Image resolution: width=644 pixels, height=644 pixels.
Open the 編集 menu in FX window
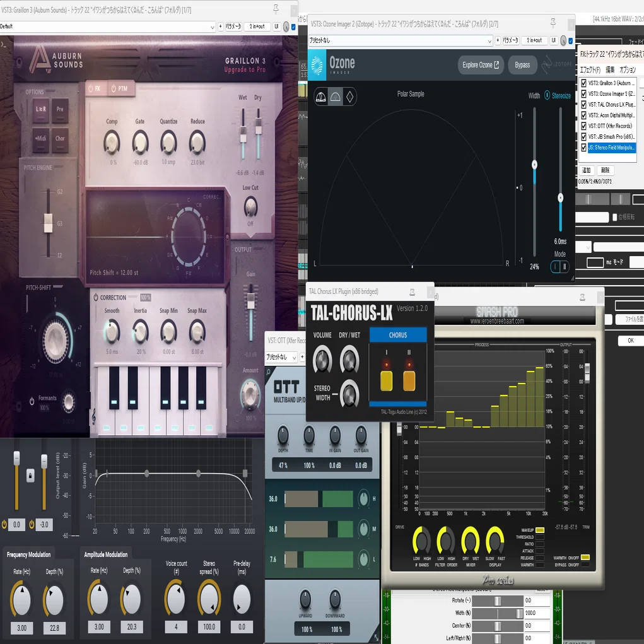pyautogui.click(x=611, y=70)
